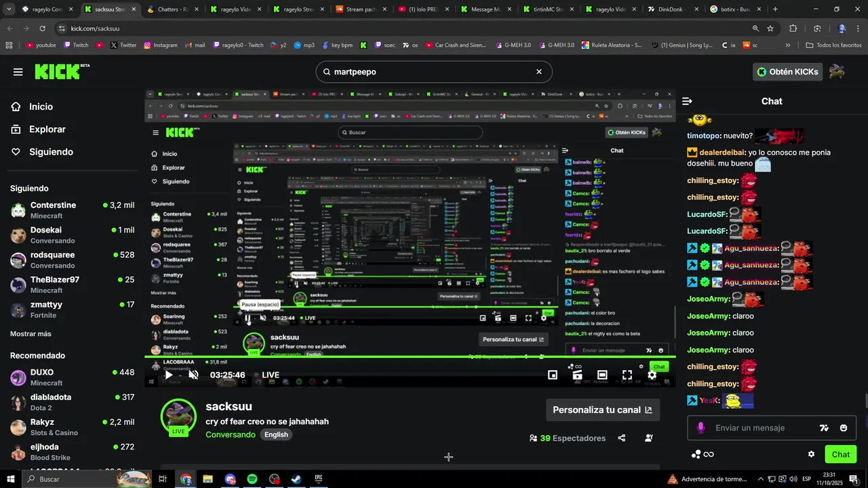The height and width of the screenshot is (488, 868).
Task: Unmute the stream volume icon
Action: tap(193, 375)
